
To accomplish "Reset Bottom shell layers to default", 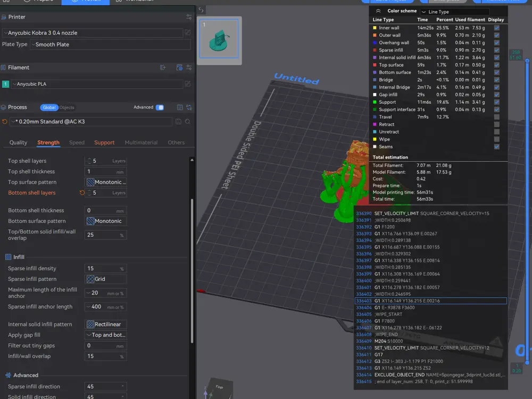I will tap(82, 193).
